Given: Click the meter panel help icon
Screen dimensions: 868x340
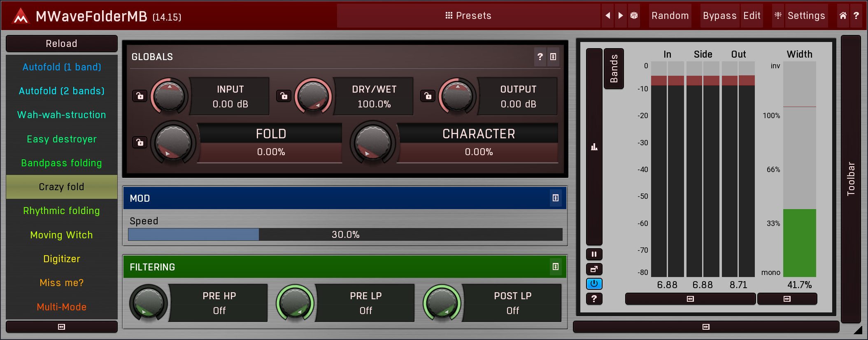Looking at the screenshot, I should [x=594, y=299].
